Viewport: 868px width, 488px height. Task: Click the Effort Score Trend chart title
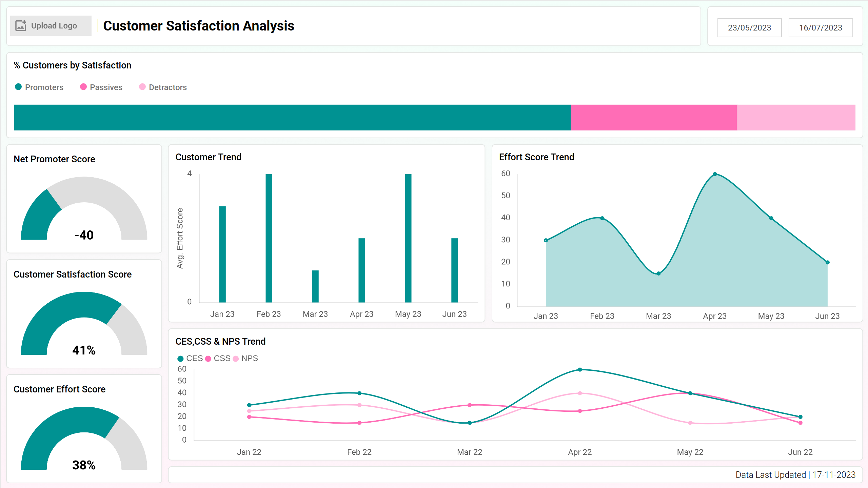click(x=537, y=157)
